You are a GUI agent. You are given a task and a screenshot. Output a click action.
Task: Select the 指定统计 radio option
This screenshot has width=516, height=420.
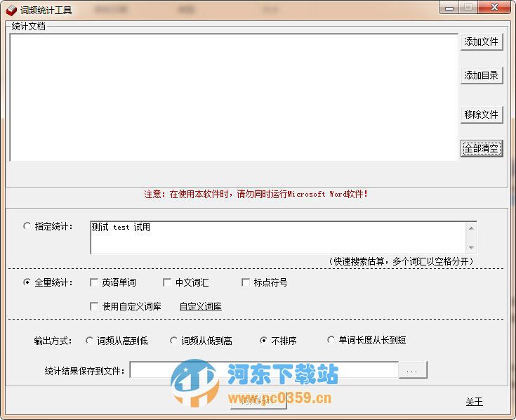click(x=27, y=226)
